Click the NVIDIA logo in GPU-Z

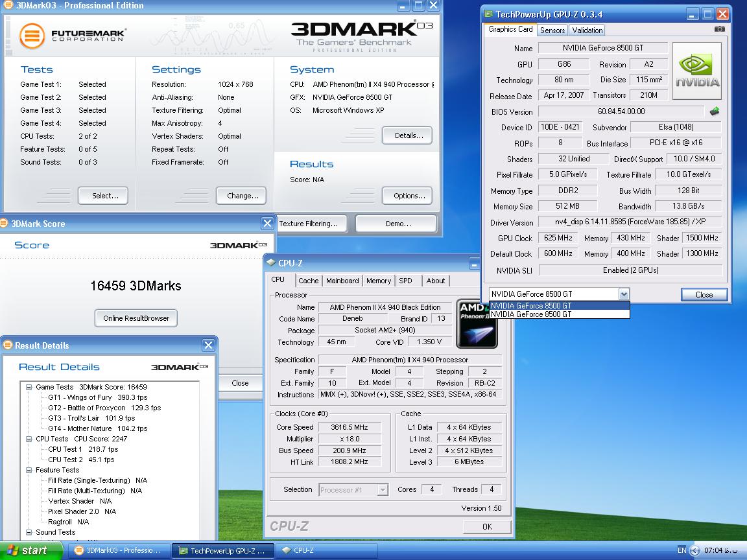(696, 71)
